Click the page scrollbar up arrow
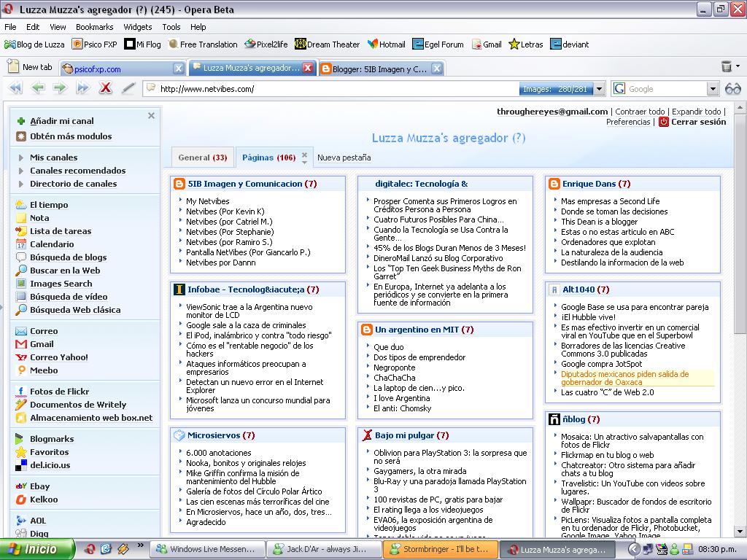The image size is (747, 560). tap(739, 106)
